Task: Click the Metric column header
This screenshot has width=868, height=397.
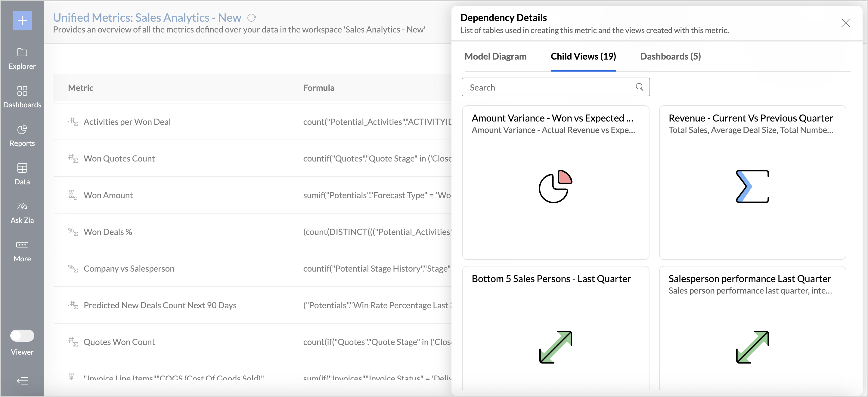Action: pyautogui.click(x=81, y=88)
